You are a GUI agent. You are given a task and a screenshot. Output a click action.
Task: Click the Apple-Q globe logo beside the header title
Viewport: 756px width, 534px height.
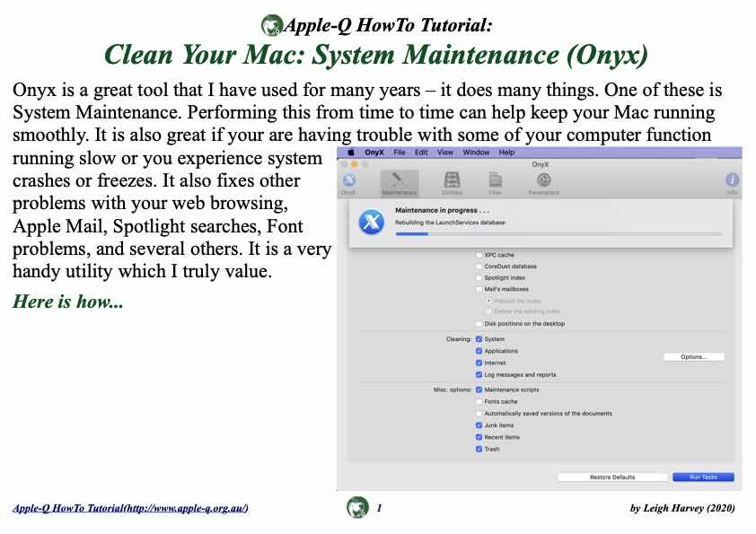pos(271,25)
